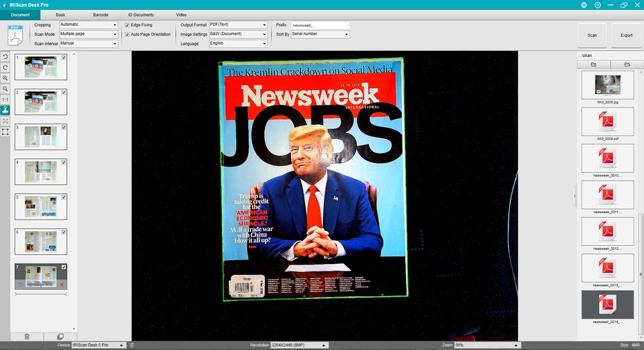Viewport: 644px width, 350px height.
Task: Uncheck page 3 thumbnail checkbox
Action: point(64,128)
